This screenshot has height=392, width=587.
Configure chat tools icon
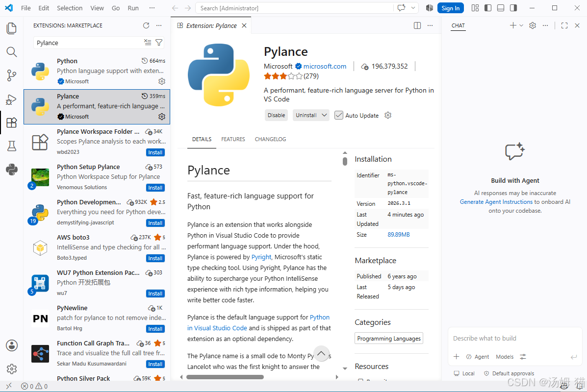(x=523, y=356)
